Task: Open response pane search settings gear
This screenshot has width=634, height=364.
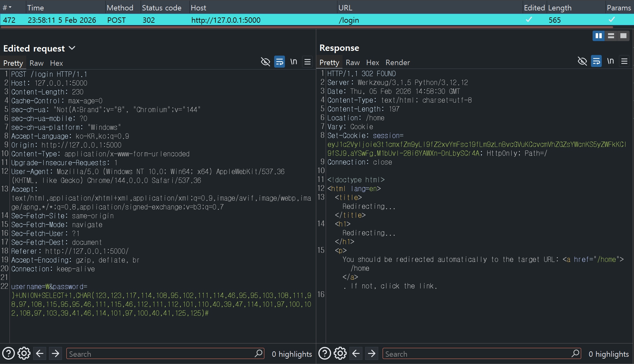Action: coord(340,353)
